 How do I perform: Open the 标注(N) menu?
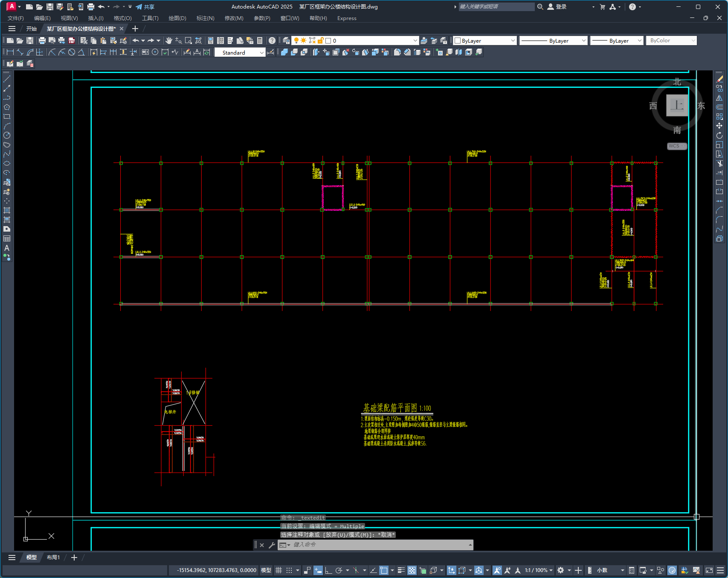[205, 18]
